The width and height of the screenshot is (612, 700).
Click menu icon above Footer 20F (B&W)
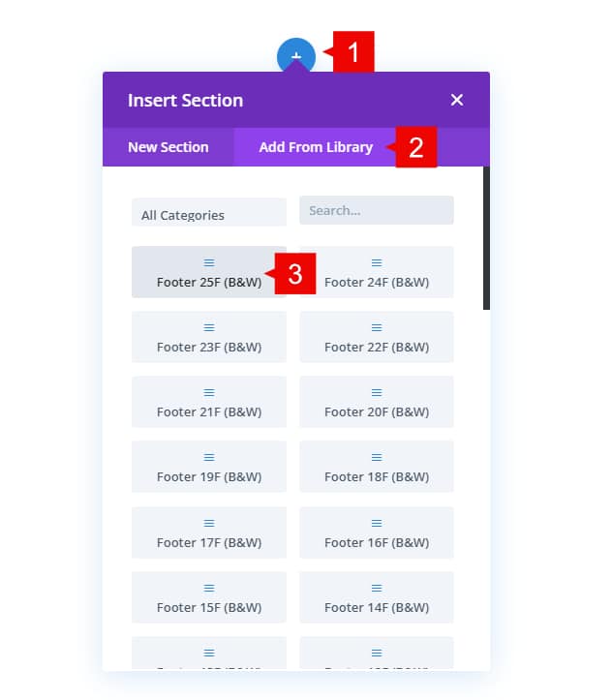[x=377, y=392]
